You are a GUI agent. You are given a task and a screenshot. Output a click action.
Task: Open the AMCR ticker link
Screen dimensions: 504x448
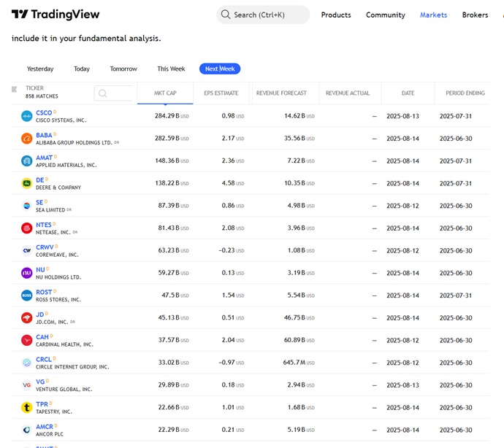click(x=45, y=427)
